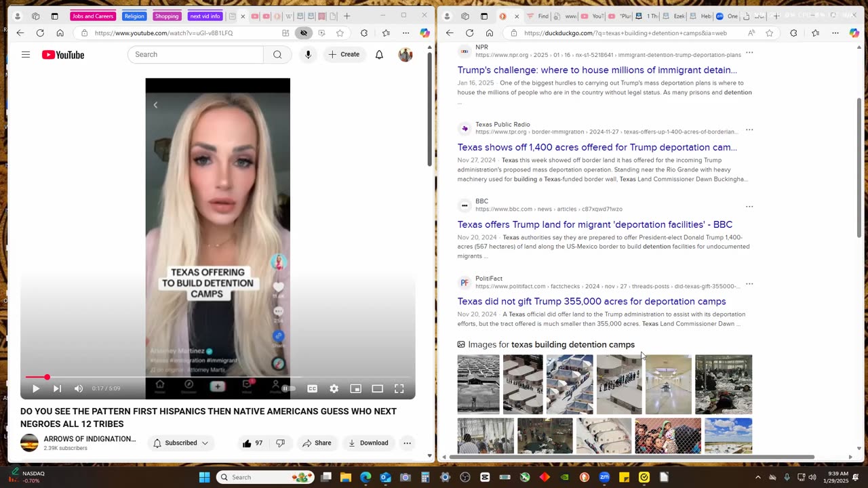
Task: Open YouTube notifications bell
Action: (x=379, y=55)
